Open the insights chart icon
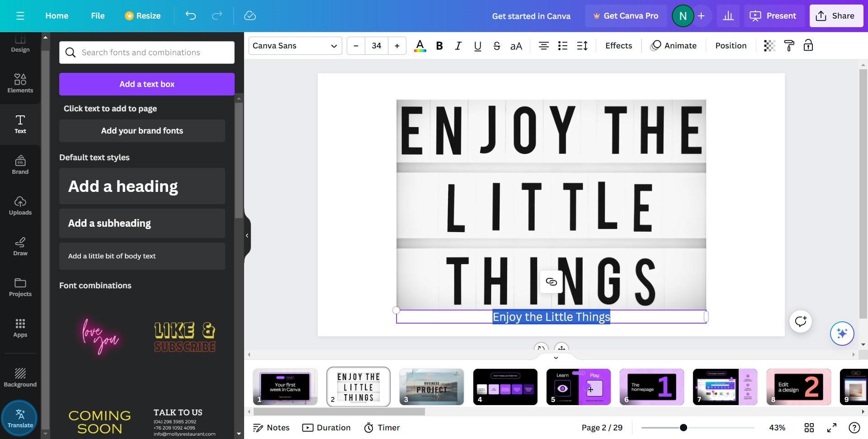Image resolution: width=868 pixels, height=439 pixels. click(728, 16)
